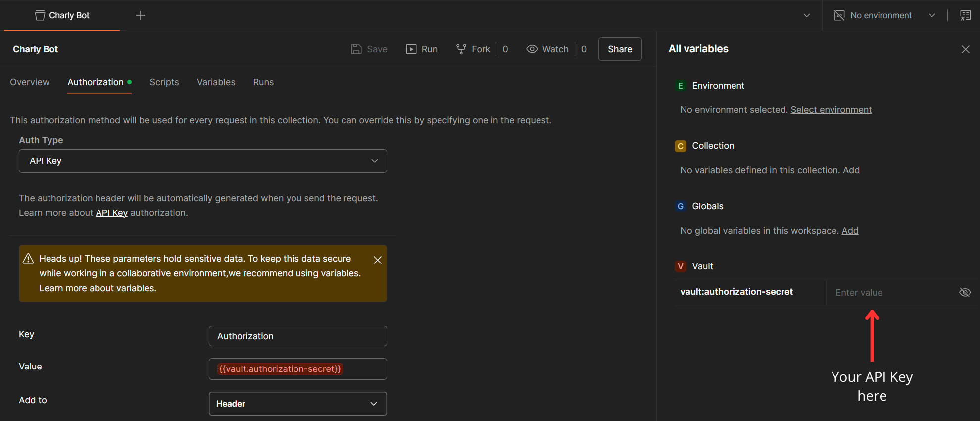Image resolution: width=980 pixels, height=421 pixels.
Task: Click the Globals G badge icon
Action: 681,206
